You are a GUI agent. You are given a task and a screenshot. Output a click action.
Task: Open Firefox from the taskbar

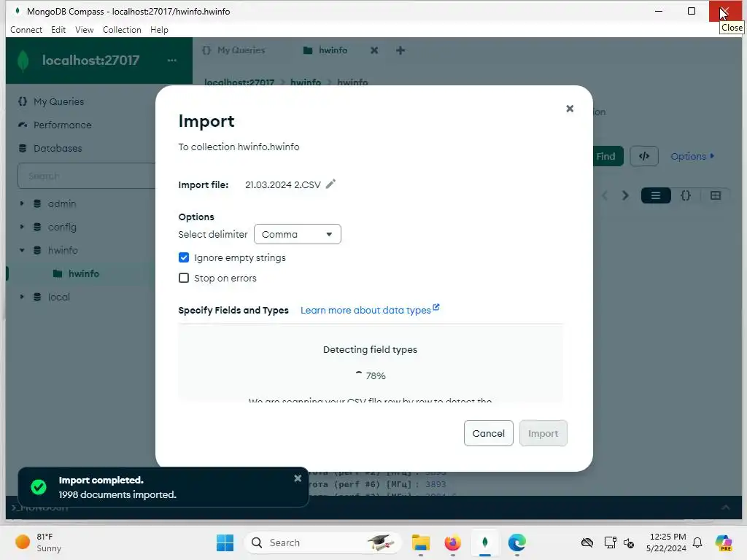click(x=452, y=542)
